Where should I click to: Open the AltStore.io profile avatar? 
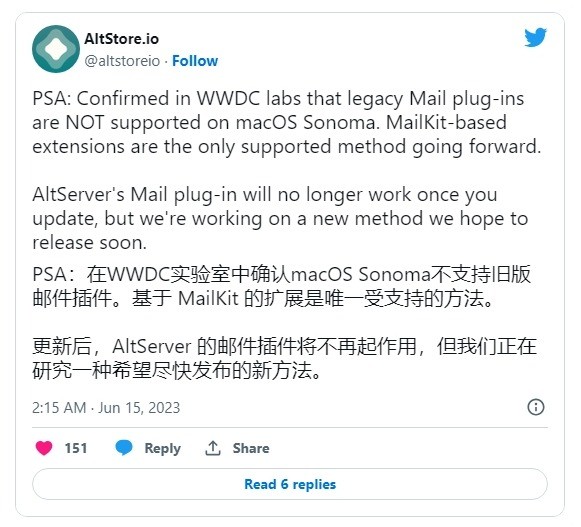pos(56,49)
